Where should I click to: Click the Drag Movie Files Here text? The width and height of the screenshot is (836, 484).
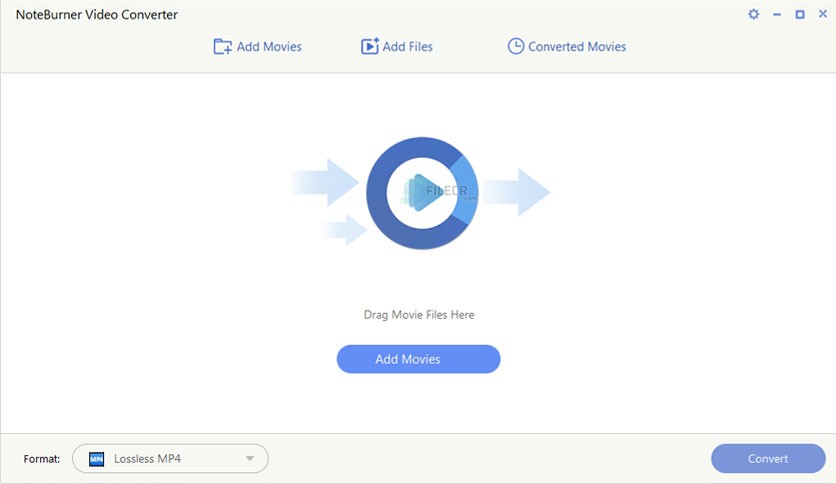419,315
